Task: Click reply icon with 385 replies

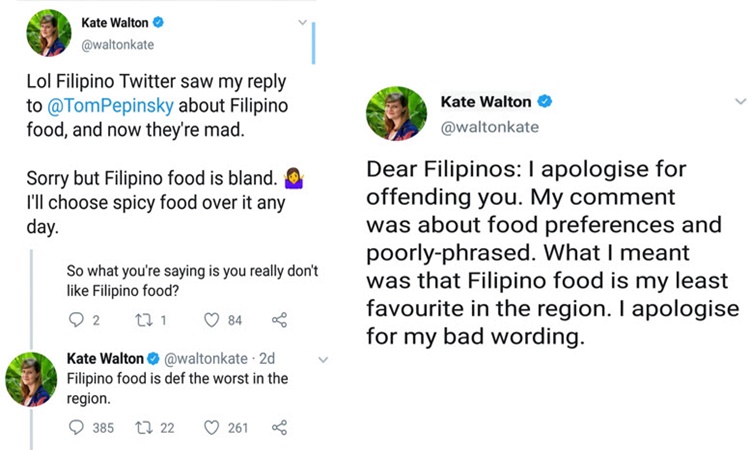Action: click(x=76, y=427)
